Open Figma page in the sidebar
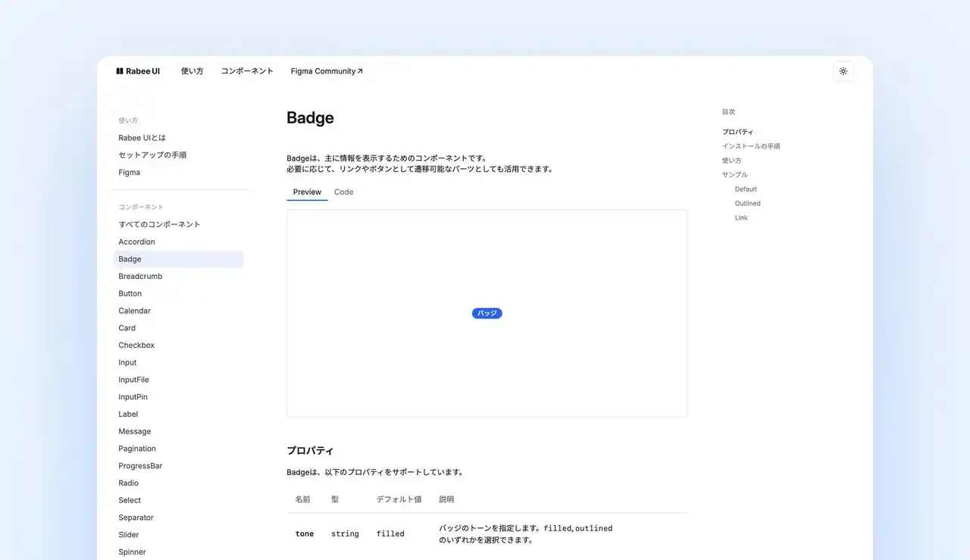Image resolution: width=970 pixels, height=560 pixels. click(x=129, y=173)
